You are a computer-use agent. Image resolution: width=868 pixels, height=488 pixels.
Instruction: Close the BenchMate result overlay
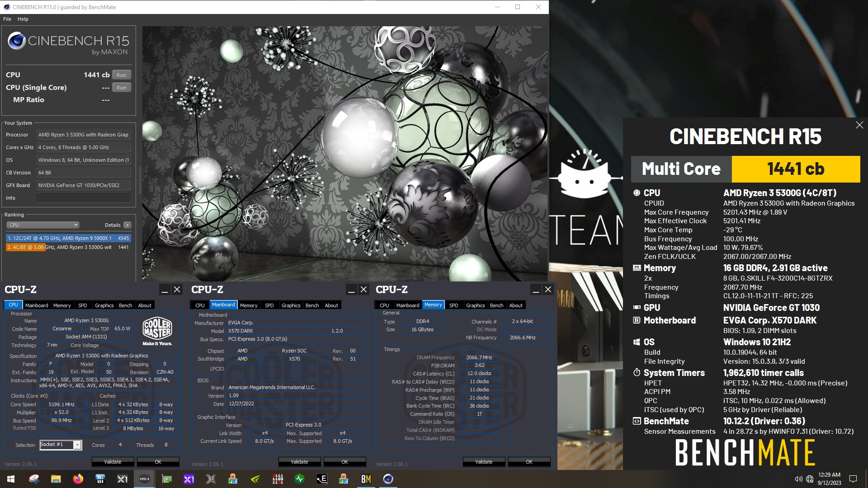(859, 125)
